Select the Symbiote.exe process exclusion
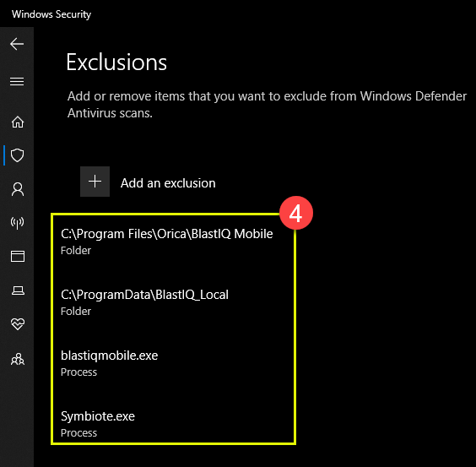 click(x=97, y=424)
